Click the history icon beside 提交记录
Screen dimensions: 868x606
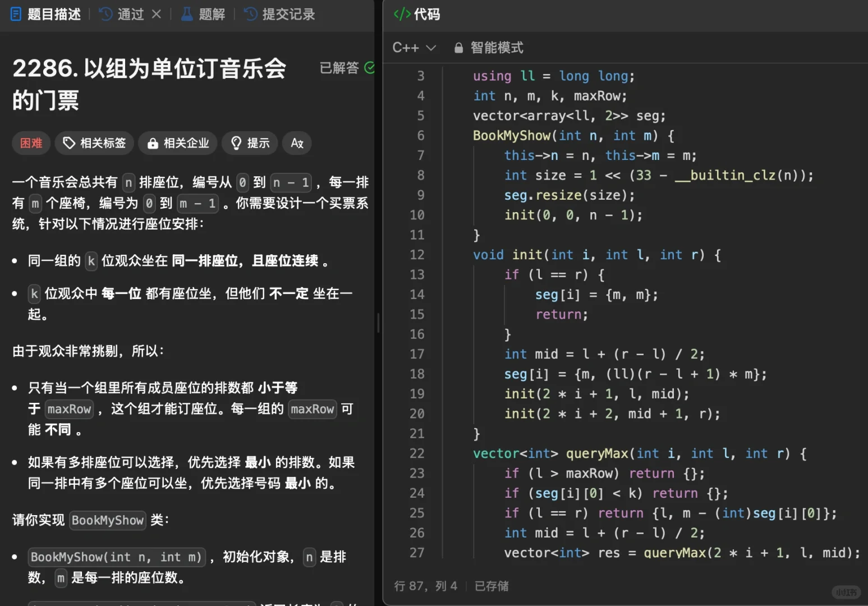point(251,14)
